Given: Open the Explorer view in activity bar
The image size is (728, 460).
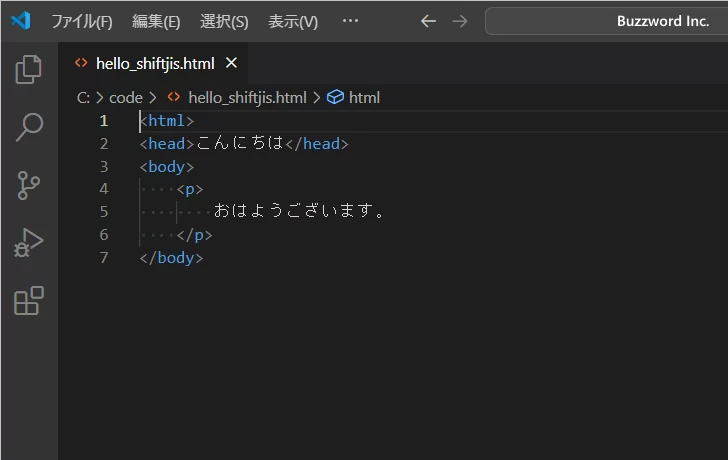Looking at the screenshot, I should pos(28,70).
